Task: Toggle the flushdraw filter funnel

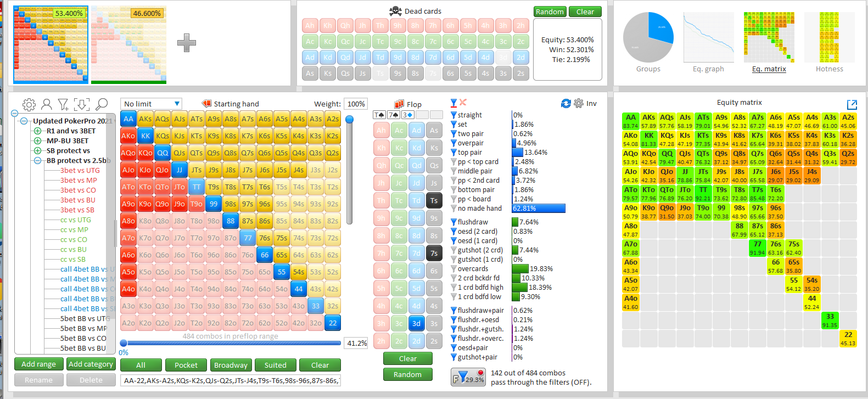Action: 453,222
